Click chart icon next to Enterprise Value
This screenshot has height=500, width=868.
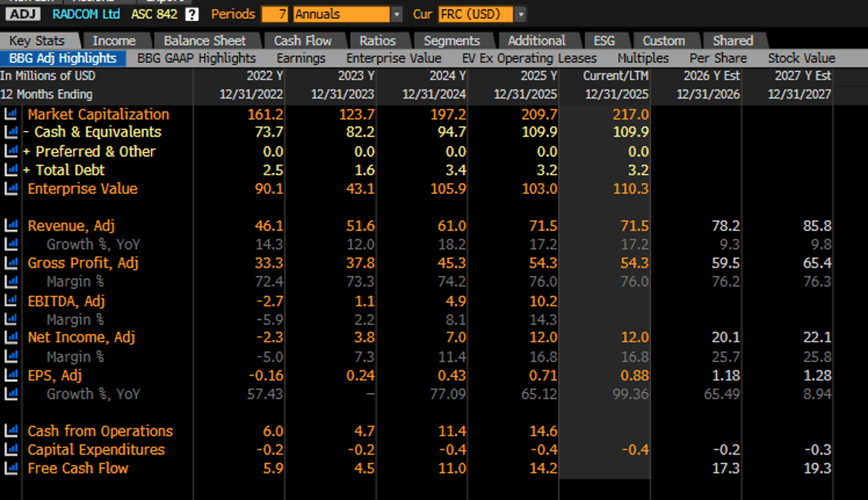click(x=11, y=189)
